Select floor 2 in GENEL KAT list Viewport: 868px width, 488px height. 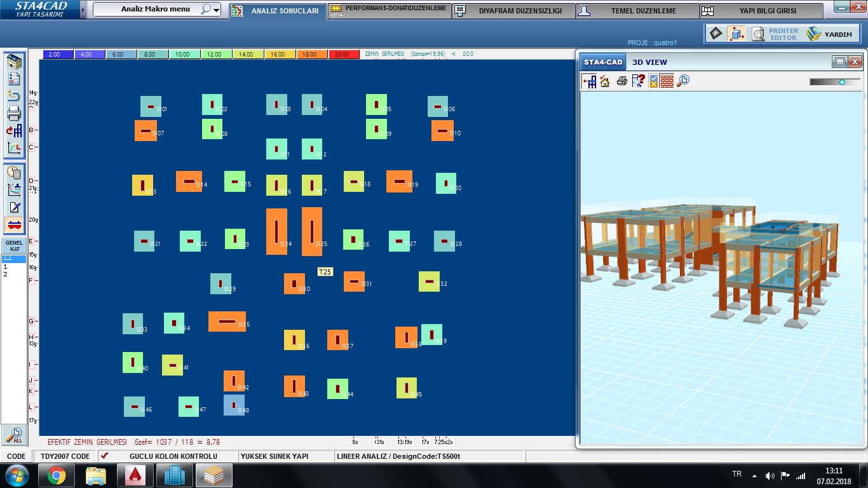pyautogui.click(x=6, y=274)
